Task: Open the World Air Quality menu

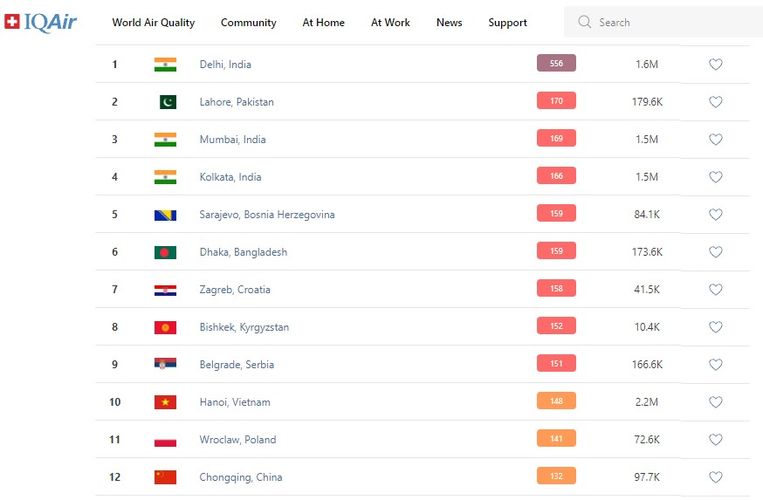Action: coord(153,22)
